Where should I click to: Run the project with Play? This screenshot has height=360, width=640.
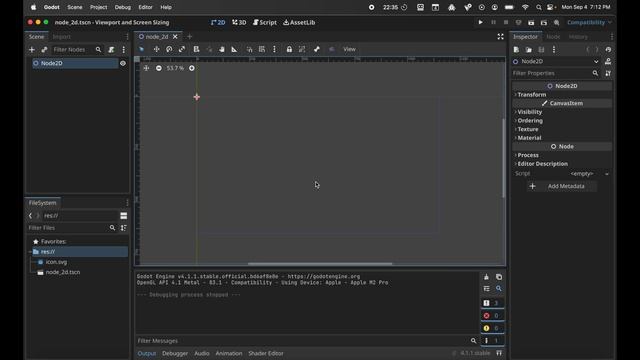click(x=480, y=22)
